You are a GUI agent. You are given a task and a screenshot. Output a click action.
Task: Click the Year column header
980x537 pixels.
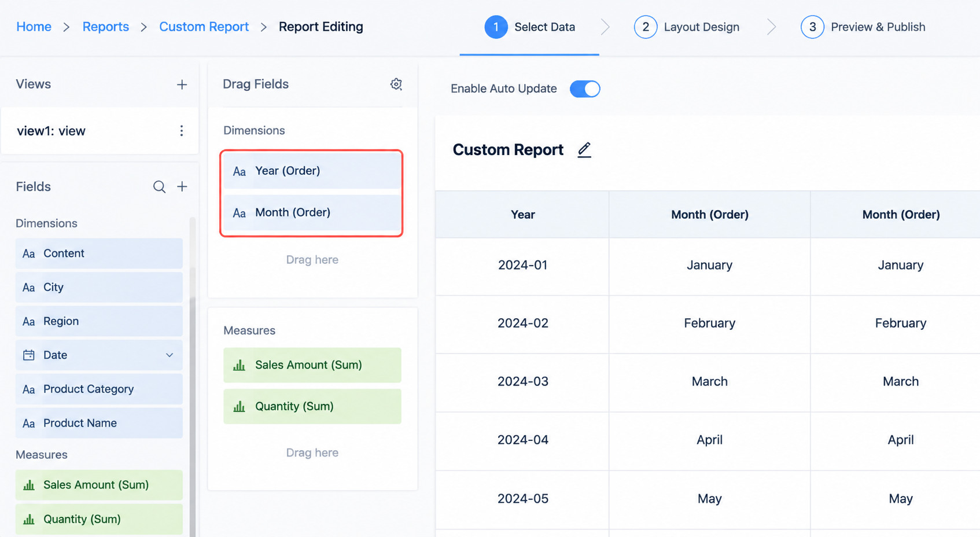pos(522,215)
